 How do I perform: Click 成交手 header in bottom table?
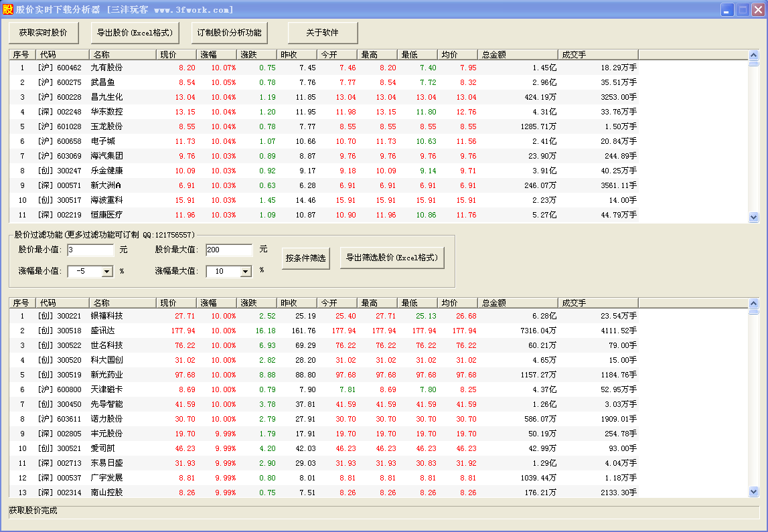pos(598,303)
